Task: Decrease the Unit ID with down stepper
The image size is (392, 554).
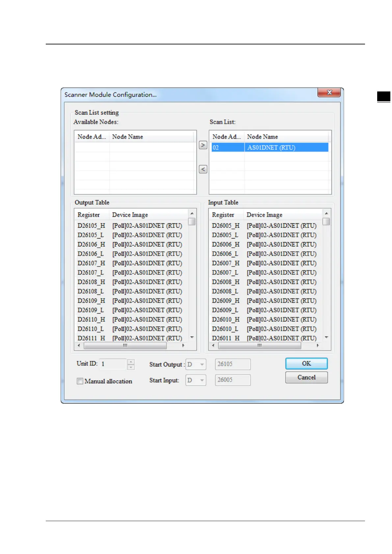Action: 131,367
